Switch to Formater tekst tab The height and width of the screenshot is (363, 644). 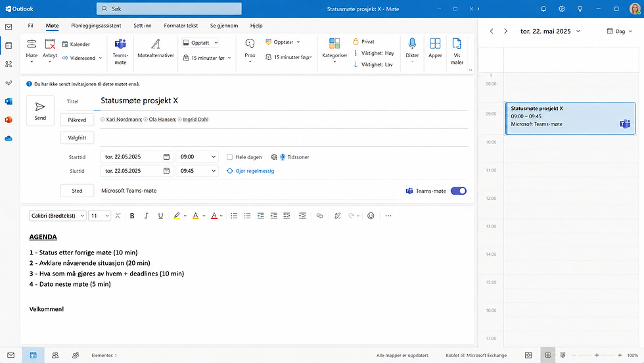click(x=181, y=26)
